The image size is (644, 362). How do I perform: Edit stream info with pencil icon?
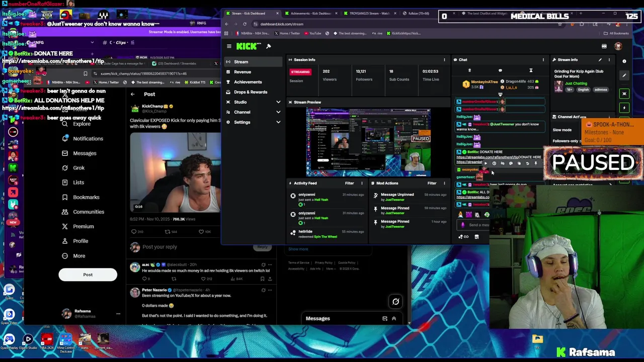pyautogui.click(x=600, y=60)
